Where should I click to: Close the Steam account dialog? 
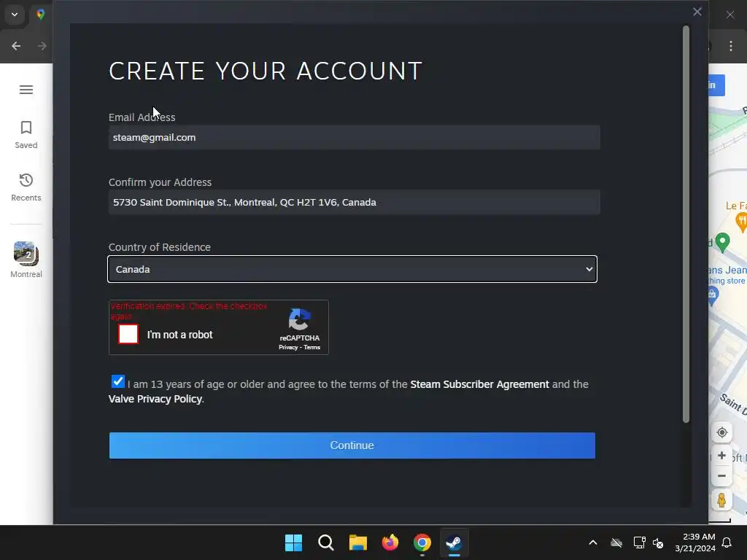pyautogui.click(x=697, y=12)
